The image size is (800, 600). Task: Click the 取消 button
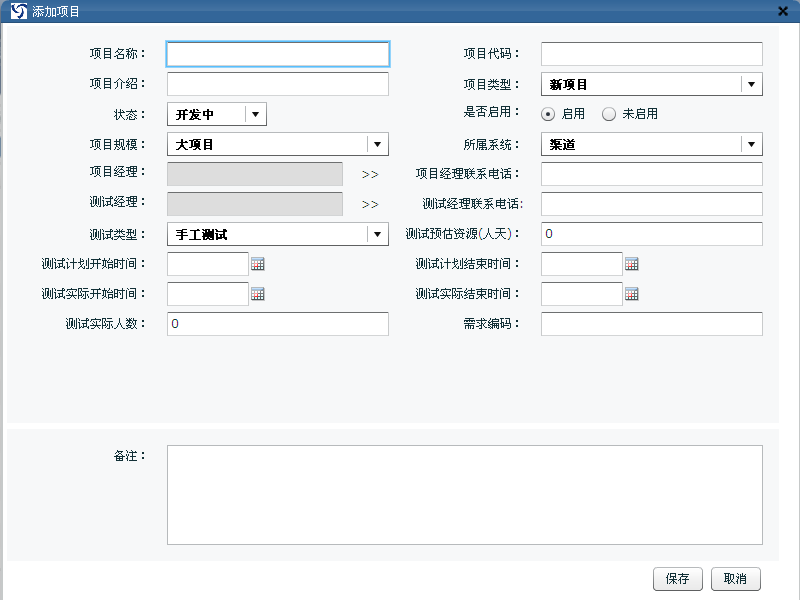pos(735,579)
